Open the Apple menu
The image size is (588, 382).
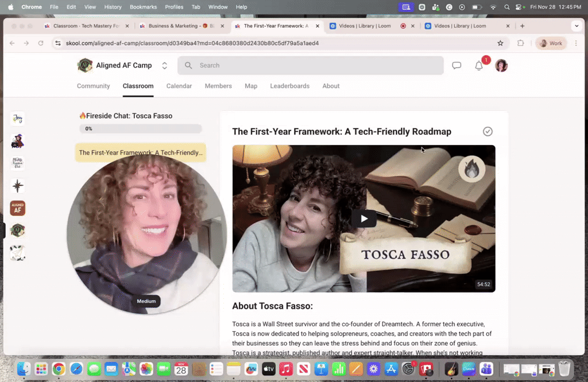point(10,7)
